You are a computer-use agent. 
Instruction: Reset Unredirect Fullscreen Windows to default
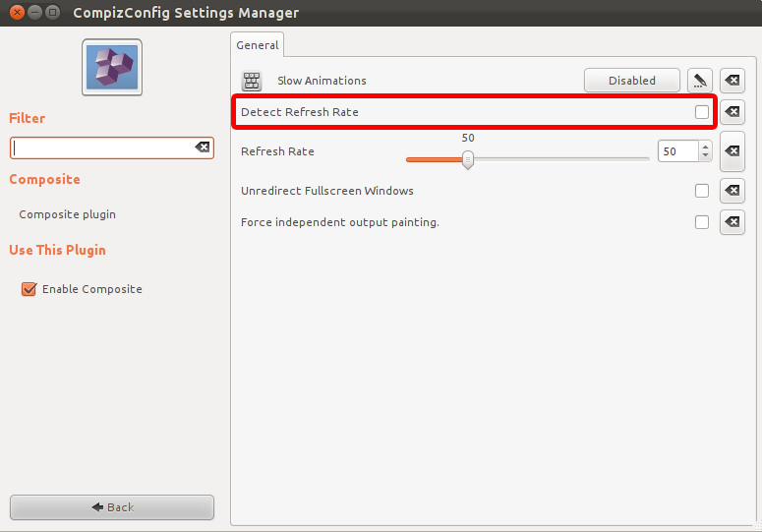(733, 191)
